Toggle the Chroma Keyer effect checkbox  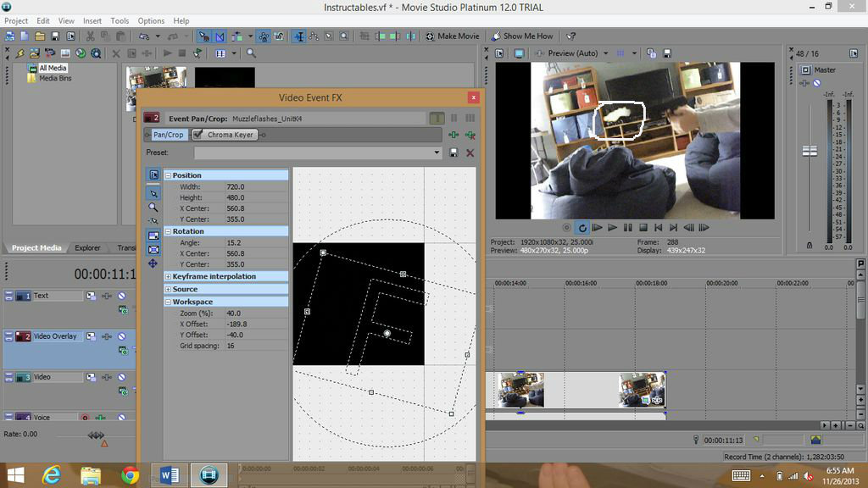[198, 135]
